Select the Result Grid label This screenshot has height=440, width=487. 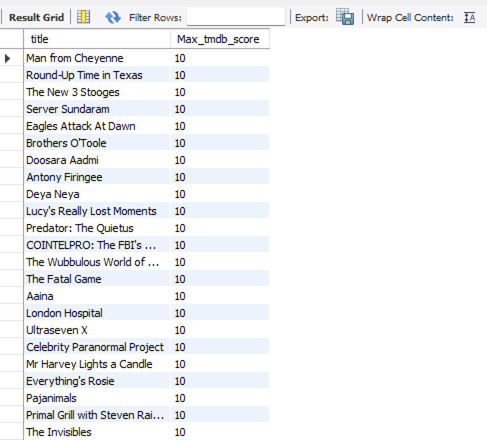click(36, 17)
